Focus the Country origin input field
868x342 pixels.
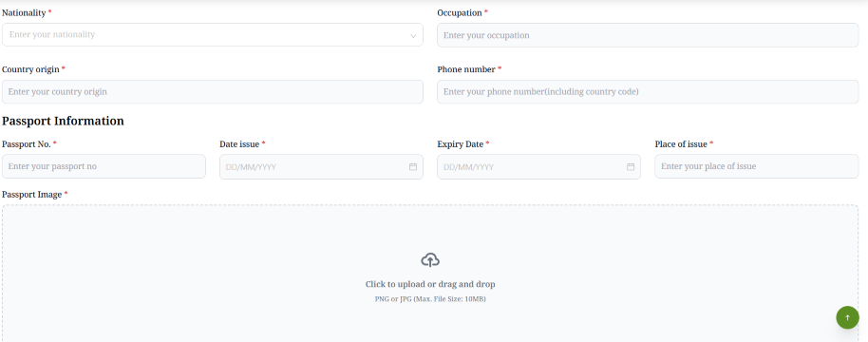213,92
